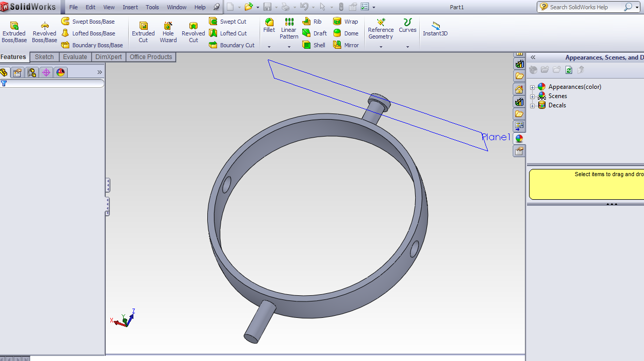The width and height of the screenshot is (644, 361).
Task: Open the Window menu
Action: pos(177,7)
